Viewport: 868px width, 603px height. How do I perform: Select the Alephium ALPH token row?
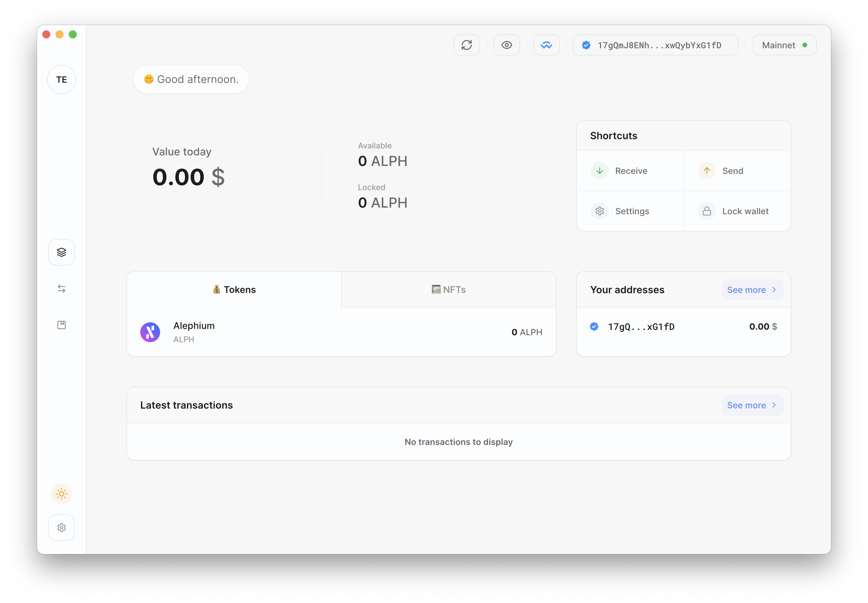[x=341, y=332]
